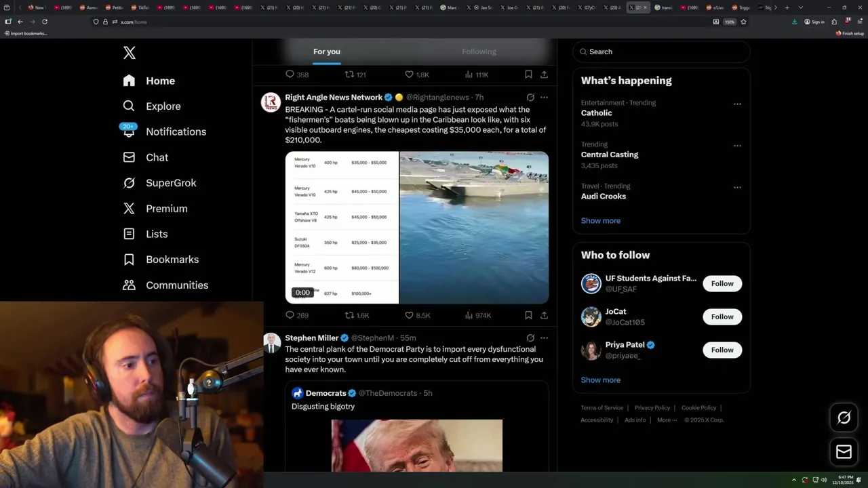Open more options on Stephen Miller post
Viewport: 868px width, 488px height.
click(544, 338)
